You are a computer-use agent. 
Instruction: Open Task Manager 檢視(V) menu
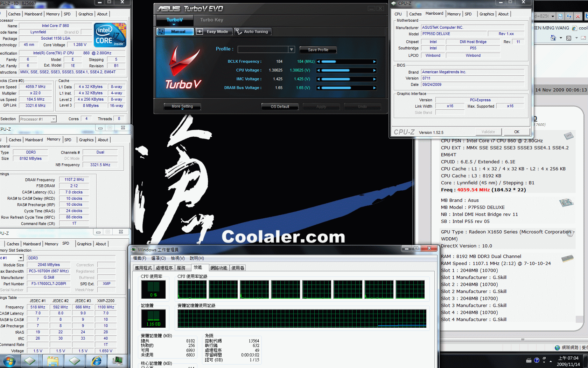tap(177, 258)
